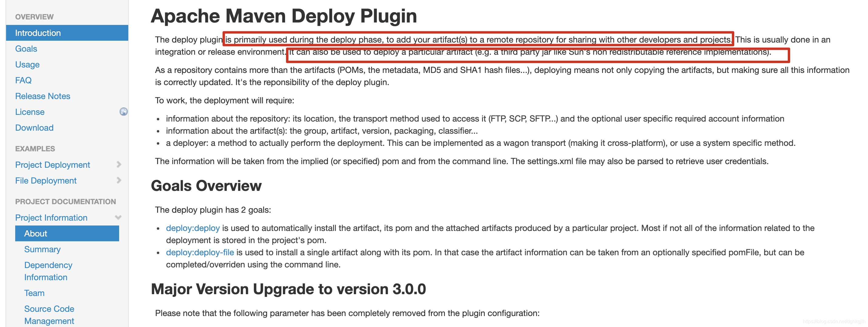Open the Introduction sidebar item
This screenshot has height=327, width=868.
tap(67, 33)
